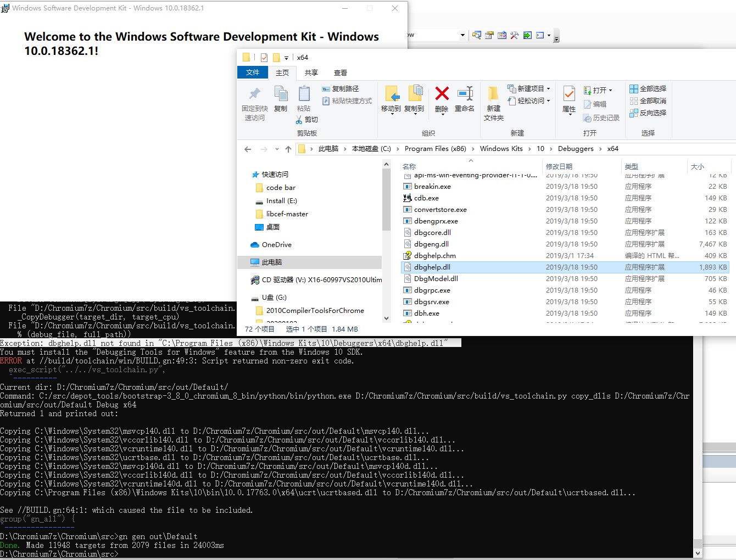The width and height of the screenshot is (736, 560).
Task: Switch to the 查看 (View) tab
Action: [341, 72]
